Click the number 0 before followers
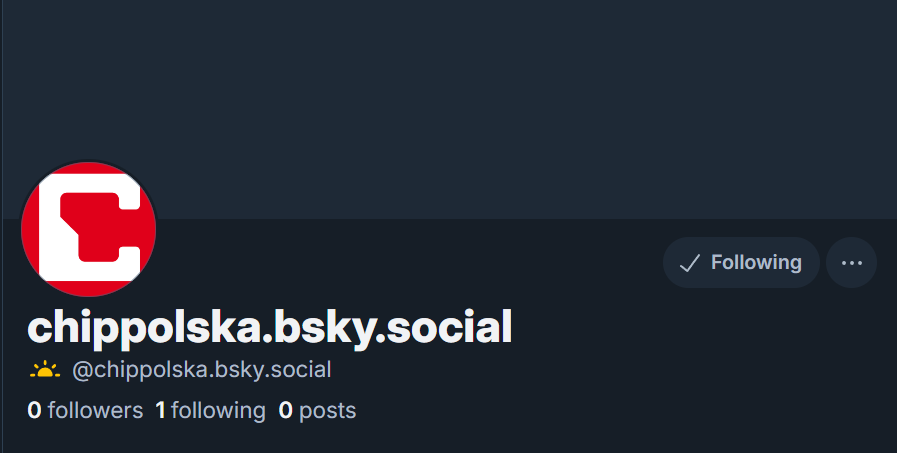This screenshot has height=453, width=897. (x=34, y=410)
